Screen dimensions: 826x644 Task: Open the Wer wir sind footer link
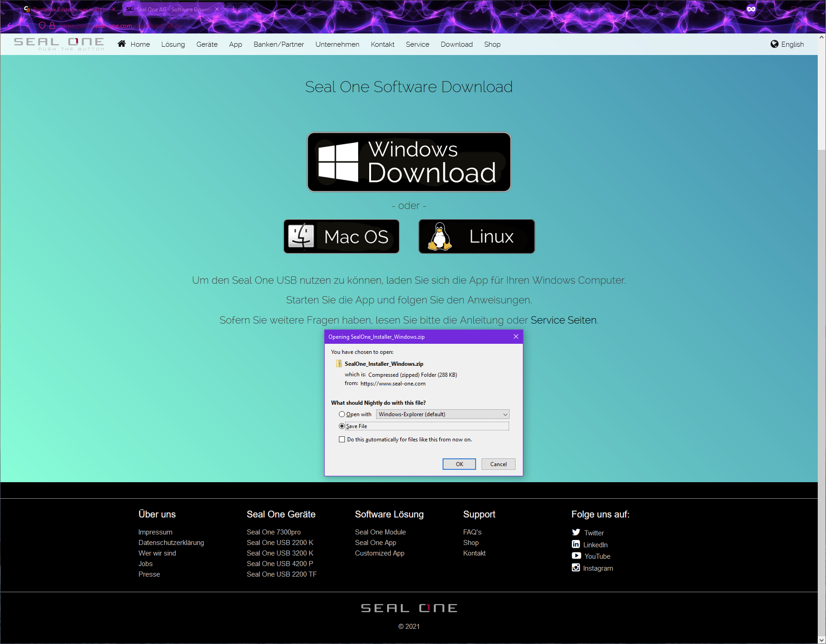pos(157,553)
